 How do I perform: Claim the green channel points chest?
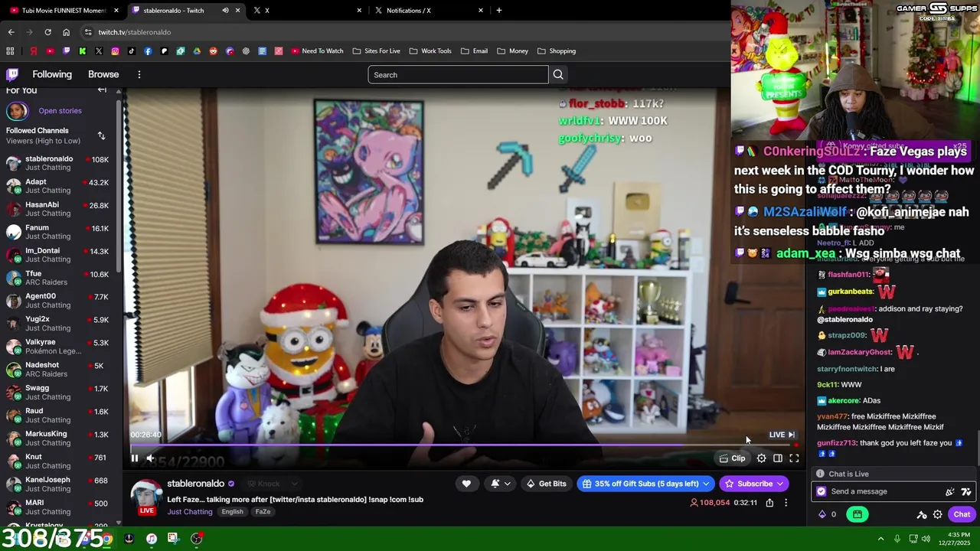(857, 514)
